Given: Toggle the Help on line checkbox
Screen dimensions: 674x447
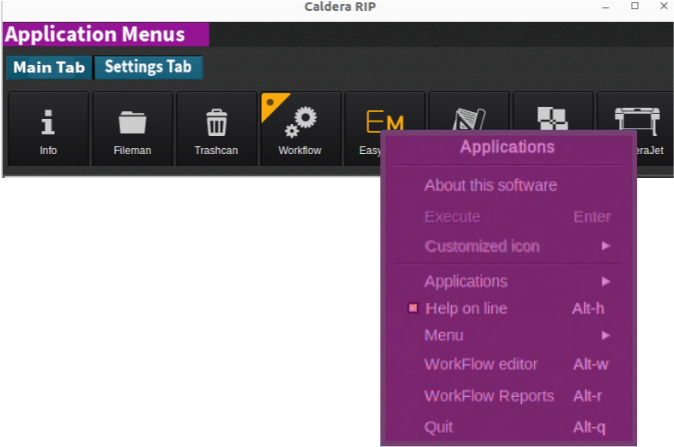Looking at the screenshot, I should [x=413, y=308].
